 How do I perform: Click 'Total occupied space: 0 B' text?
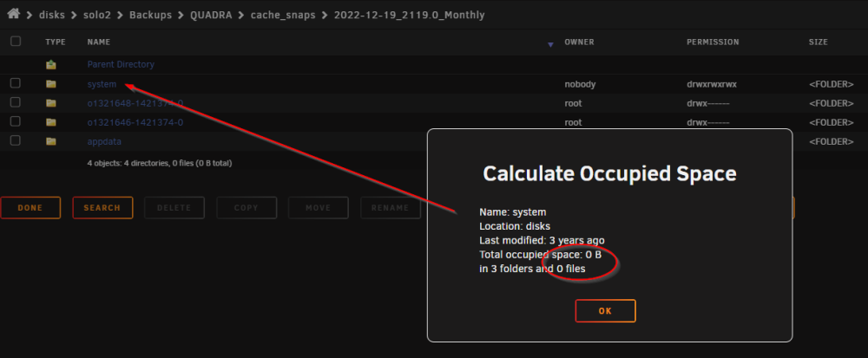coord(540,255)
